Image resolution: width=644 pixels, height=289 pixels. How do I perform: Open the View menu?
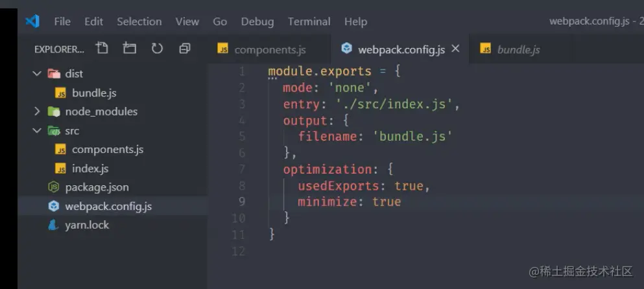[187, 22]
